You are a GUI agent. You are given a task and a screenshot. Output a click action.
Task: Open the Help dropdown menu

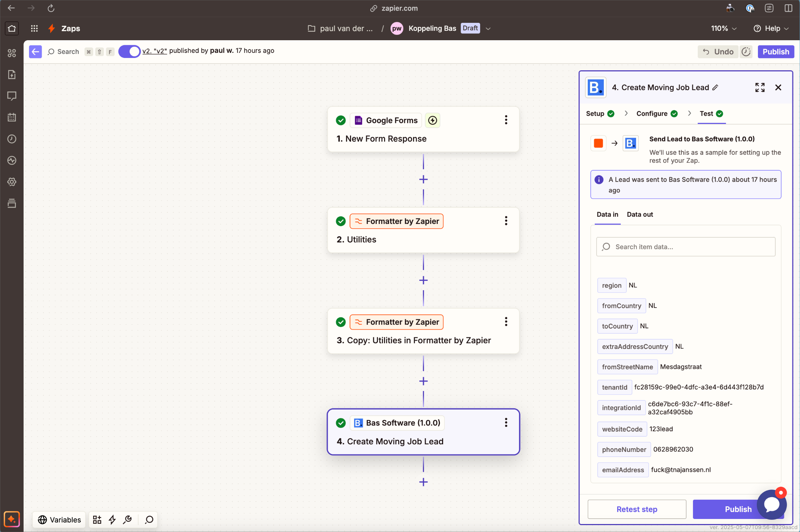771,28
